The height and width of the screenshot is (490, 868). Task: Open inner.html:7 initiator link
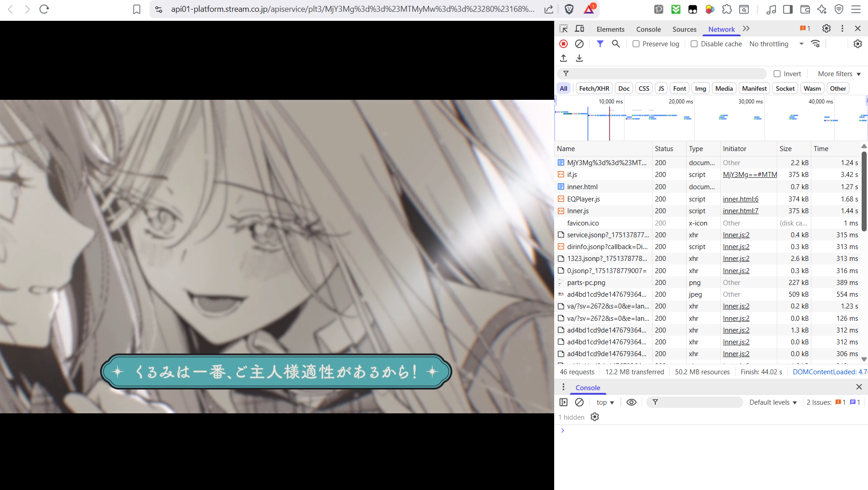tap(741, 211)
